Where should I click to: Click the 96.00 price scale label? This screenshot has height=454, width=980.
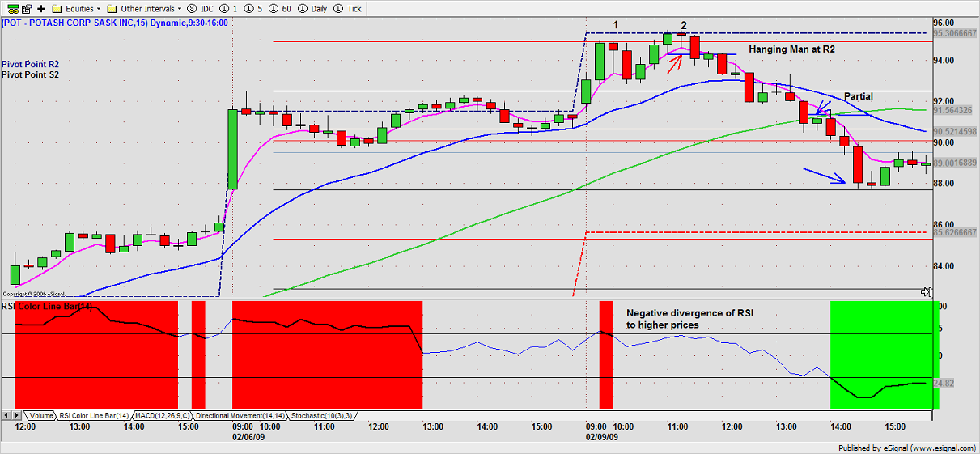tap(945, 23)
